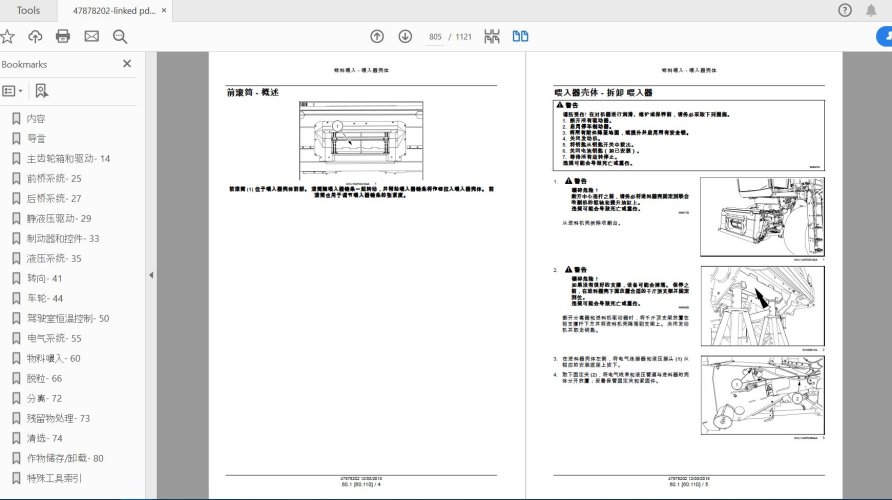Jump to the 物料喂入- 60 bookmark
892x500 pixels.
click(54, 358)
